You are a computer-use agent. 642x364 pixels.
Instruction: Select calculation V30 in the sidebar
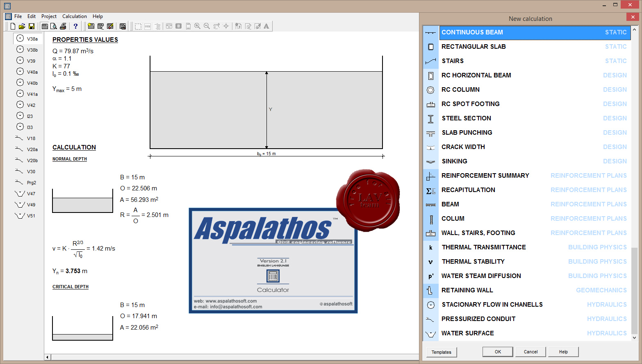point(27,171)
